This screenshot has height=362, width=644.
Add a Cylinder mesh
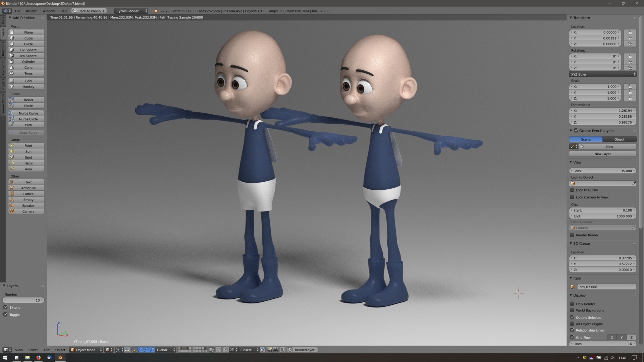(26, 62)
